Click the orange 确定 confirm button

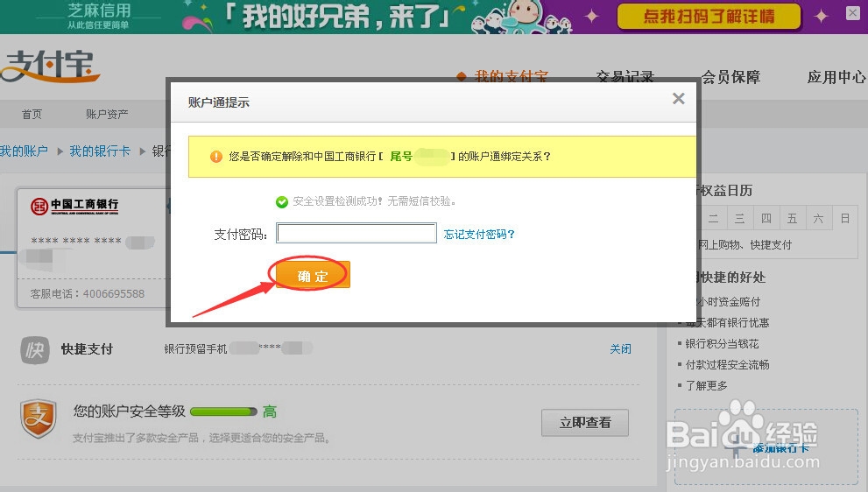(313, 275)
